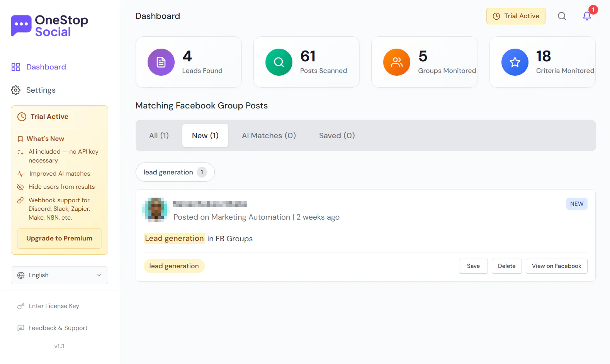Screen dimensions: 610x364
Task: Click the Criteria Monitored label
Action: (x=565, y=71)
